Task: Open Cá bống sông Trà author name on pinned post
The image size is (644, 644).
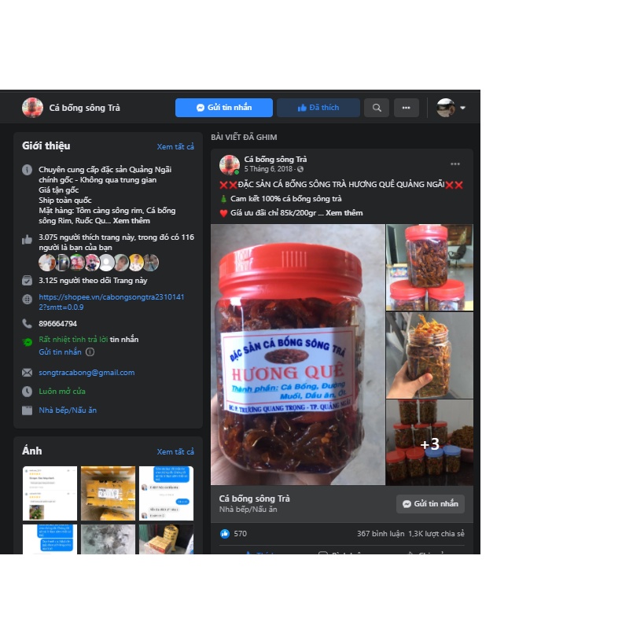Action: [x=275, y=160]
